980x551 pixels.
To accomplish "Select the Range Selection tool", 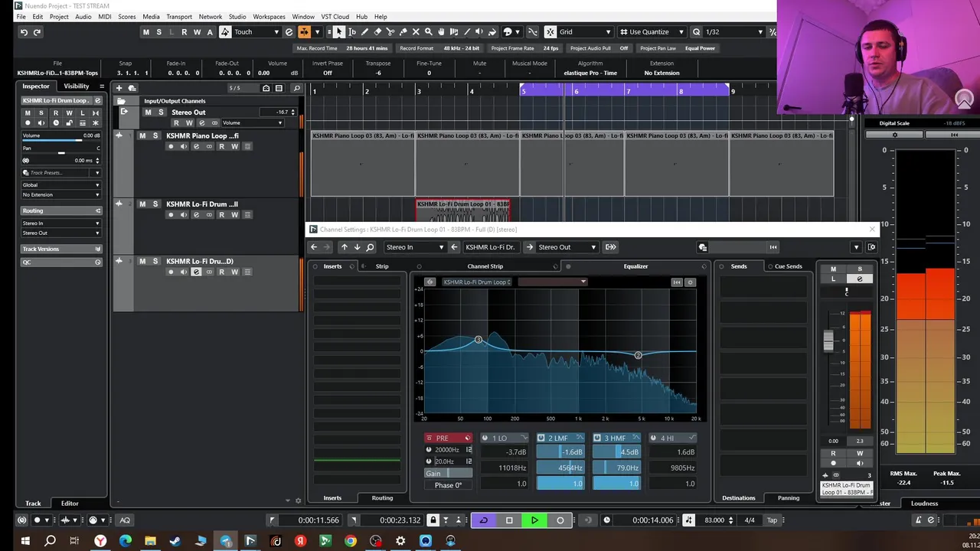I will (x=352, y=32).
